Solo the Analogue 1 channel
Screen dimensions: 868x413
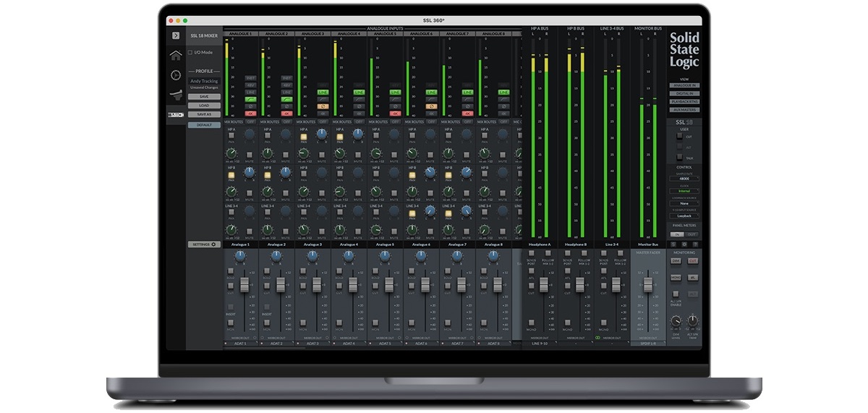(x=231, y=272)
